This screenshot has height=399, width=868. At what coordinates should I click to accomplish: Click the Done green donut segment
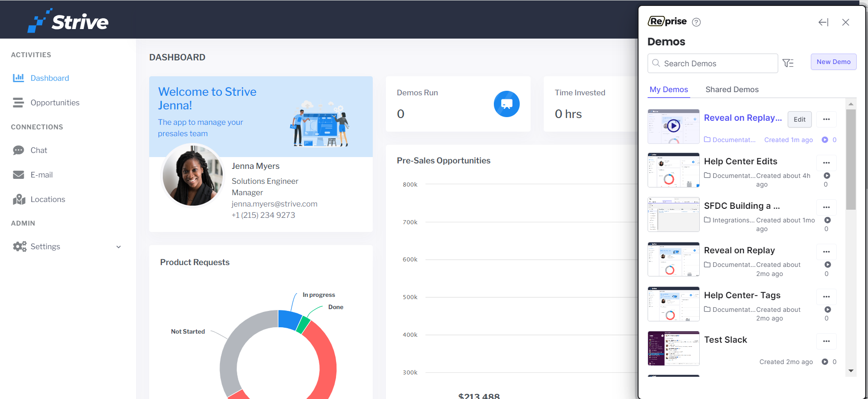point(303,325)
